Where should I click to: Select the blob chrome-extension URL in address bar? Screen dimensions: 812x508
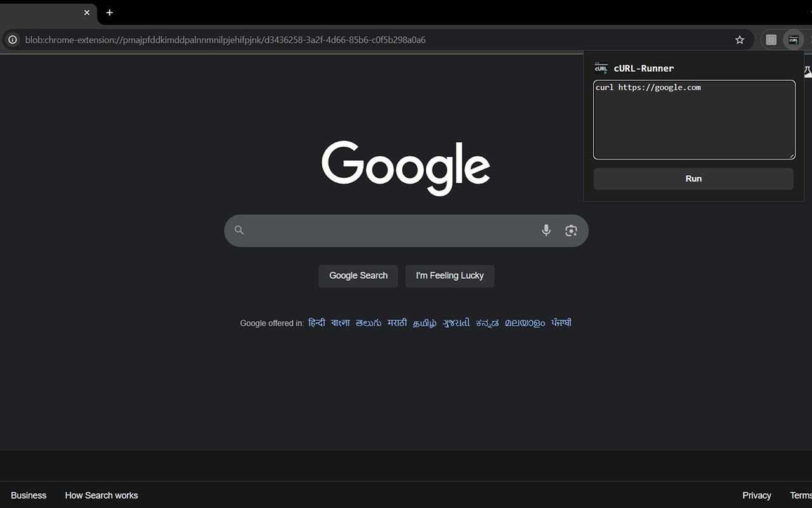pyautogui.click(x=225, y=40)
